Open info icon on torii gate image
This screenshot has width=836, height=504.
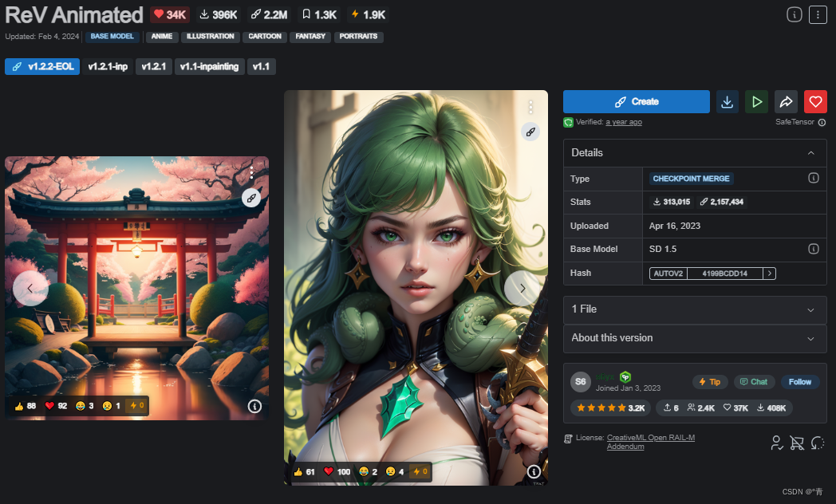tap(254, 407)
